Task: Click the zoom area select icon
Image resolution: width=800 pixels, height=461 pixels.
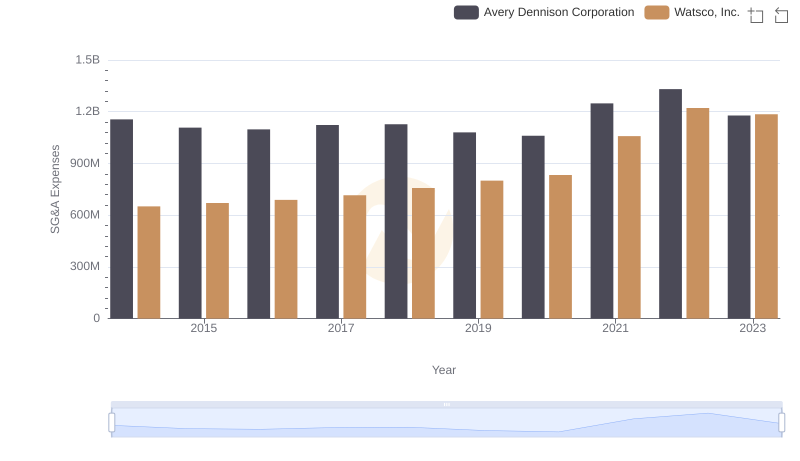Action: click(756, 15)
